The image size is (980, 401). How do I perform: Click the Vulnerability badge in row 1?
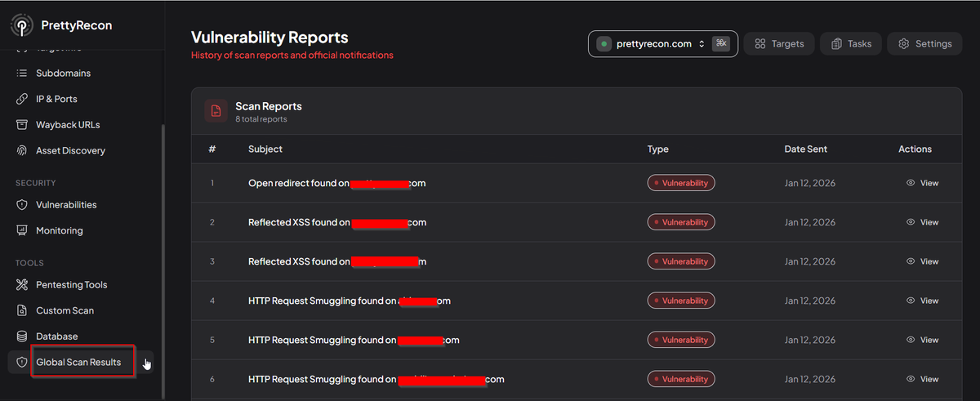point(681,183)
